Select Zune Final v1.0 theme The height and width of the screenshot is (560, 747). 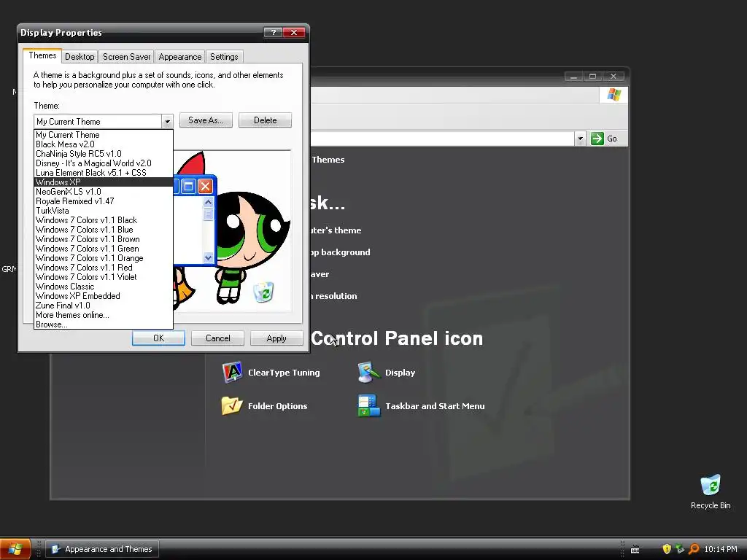pos(104,306)
